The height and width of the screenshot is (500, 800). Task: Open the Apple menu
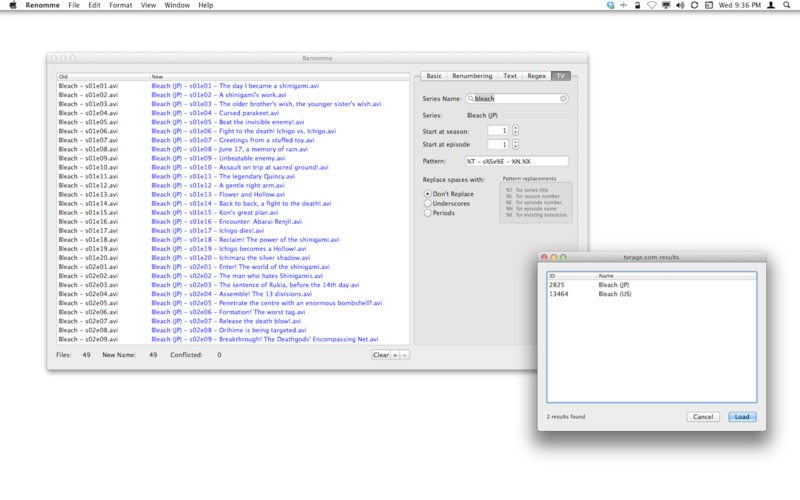(x=13, y=5)
